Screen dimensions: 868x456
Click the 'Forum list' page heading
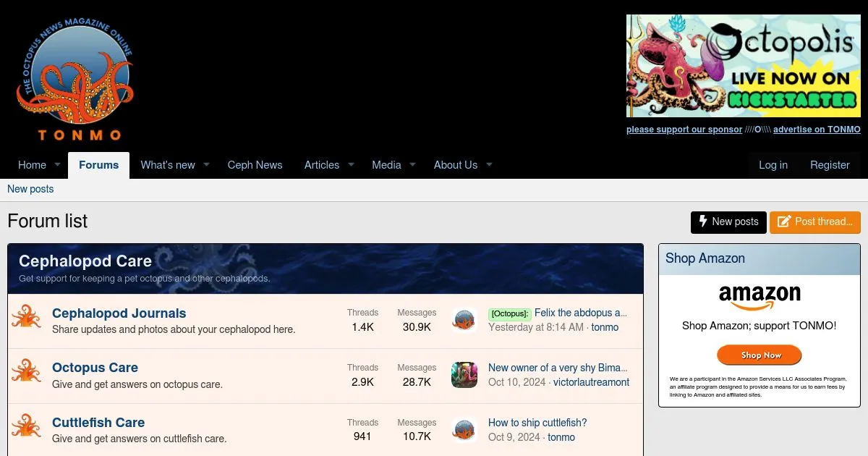pyautogui.click(x=48, y=221)
